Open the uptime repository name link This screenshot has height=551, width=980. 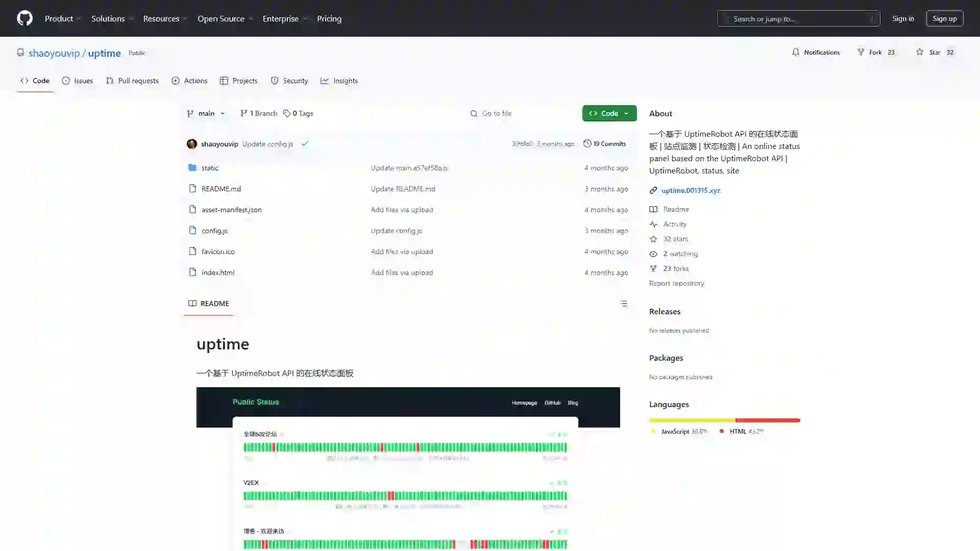point(104,53)
